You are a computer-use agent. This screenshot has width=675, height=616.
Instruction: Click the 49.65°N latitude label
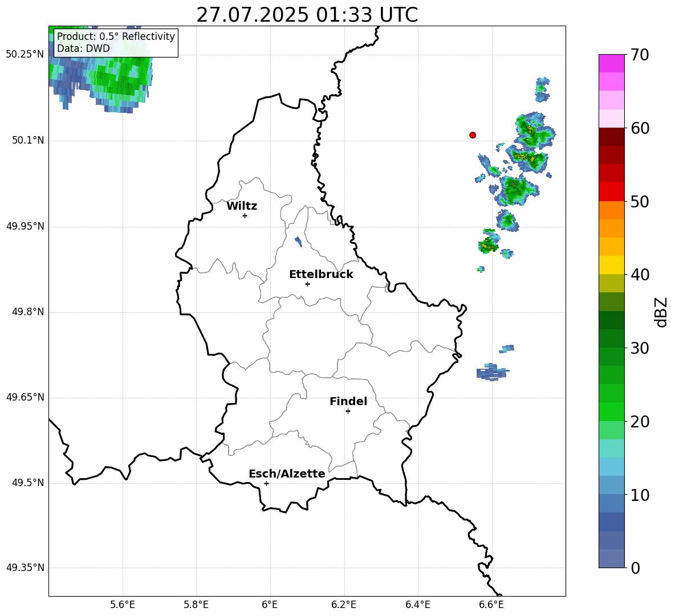pos(25,397)
